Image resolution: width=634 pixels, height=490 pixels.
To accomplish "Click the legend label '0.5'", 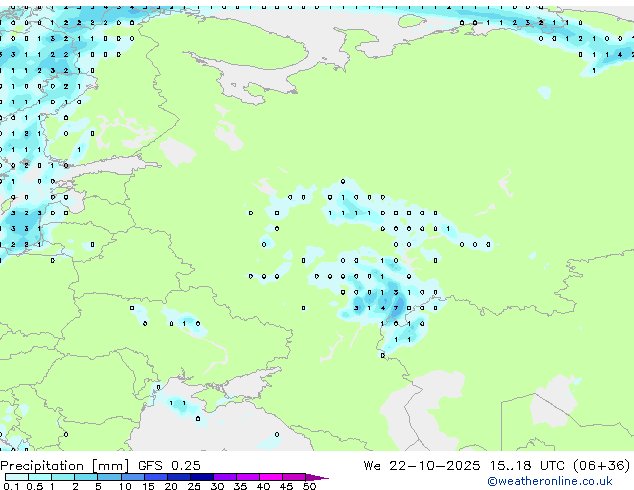I will (34, 486).
